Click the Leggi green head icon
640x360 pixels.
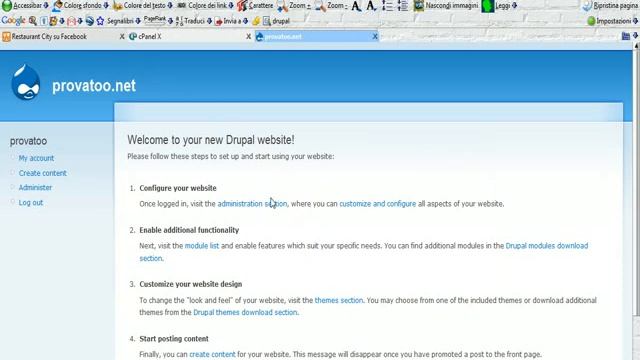(x=488, y=6)
